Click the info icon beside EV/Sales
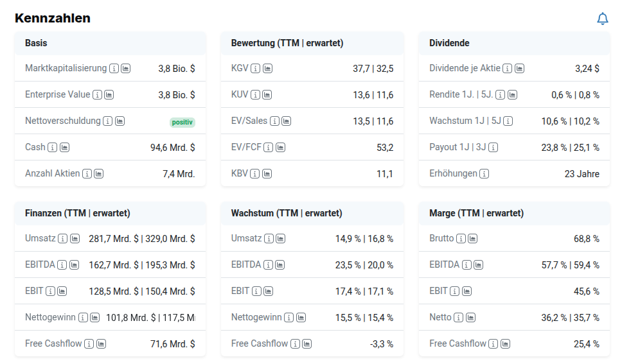Screen dimensions: 622x364 click(274, 121)
